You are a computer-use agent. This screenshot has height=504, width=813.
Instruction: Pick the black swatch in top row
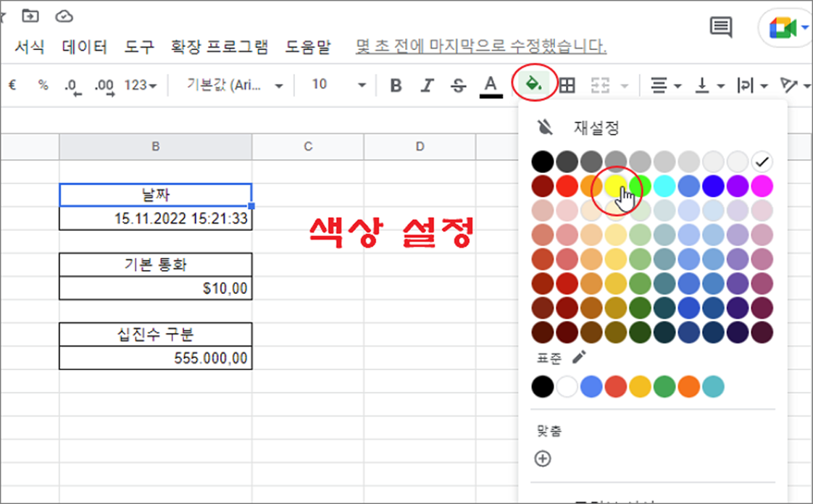point(542,161)
